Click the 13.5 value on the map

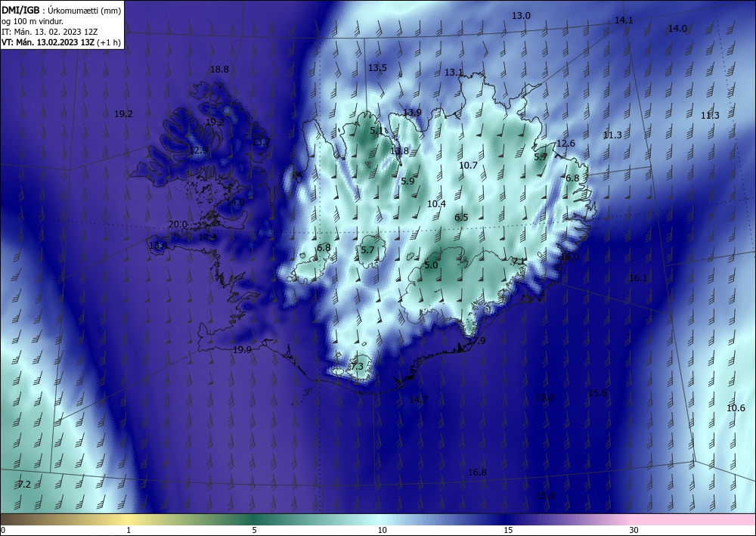pyautogui.click(x=377, y=68)
